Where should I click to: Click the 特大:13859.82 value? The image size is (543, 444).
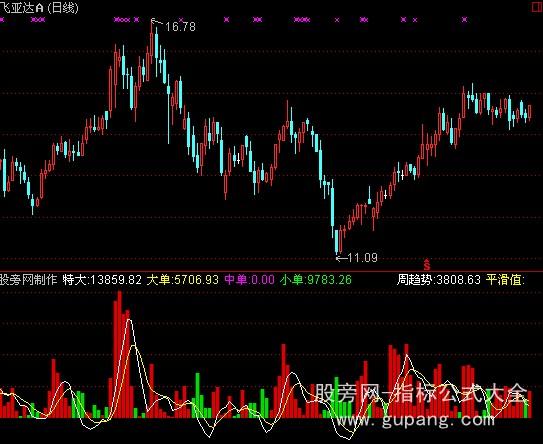pos(103,279)
